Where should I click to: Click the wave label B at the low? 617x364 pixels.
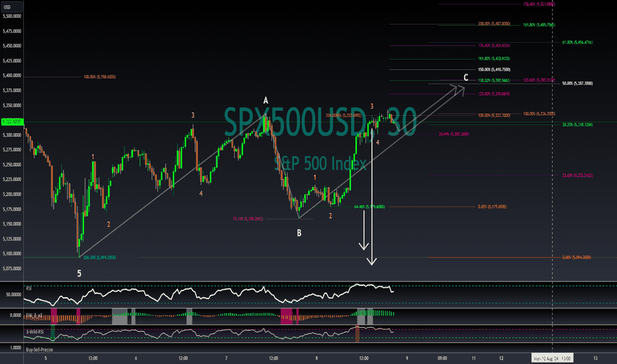point(299,233)
